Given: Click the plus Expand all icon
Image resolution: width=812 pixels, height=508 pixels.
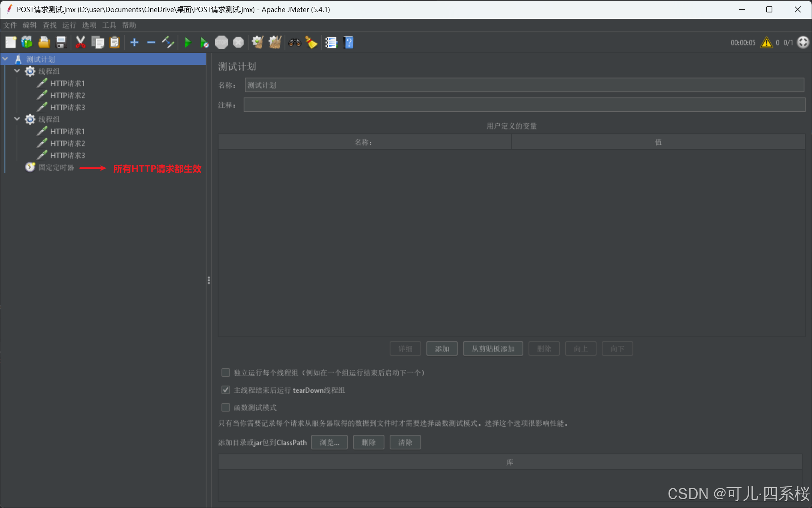Looking at the screenshot, I should tap(134, 42).
